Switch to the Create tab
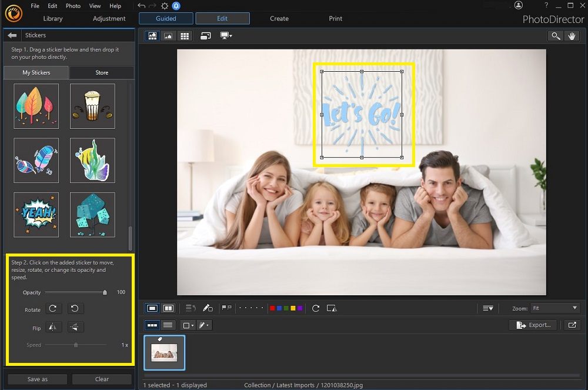This screenshot has height=390, width=588. 279,18
